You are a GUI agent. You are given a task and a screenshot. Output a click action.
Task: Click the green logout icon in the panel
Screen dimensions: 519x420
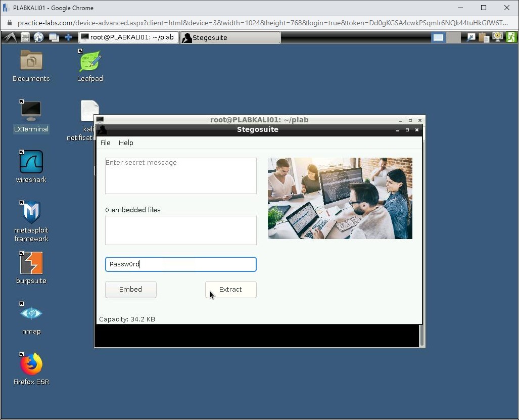pos(511,37)
